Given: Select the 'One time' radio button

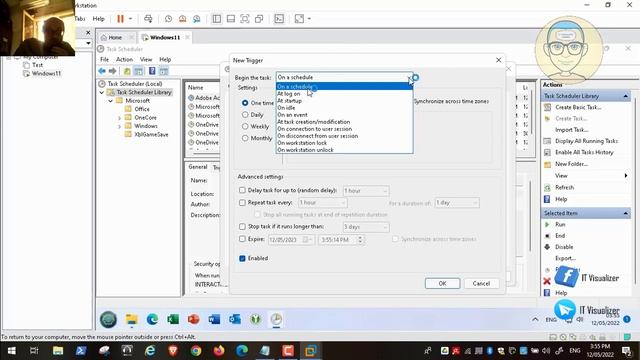Looking at the screenshot, I should [245, 103].
